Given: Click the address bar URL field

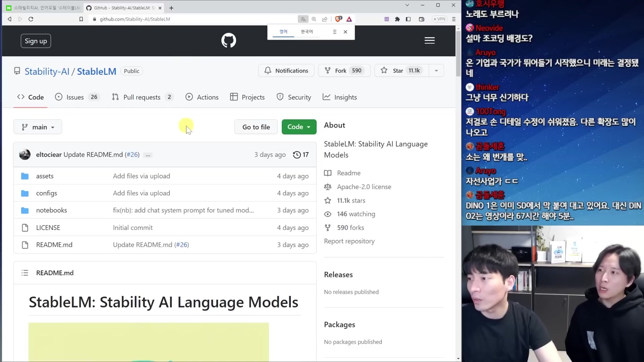Looking at the screenshot, I should tap(192, 19).
